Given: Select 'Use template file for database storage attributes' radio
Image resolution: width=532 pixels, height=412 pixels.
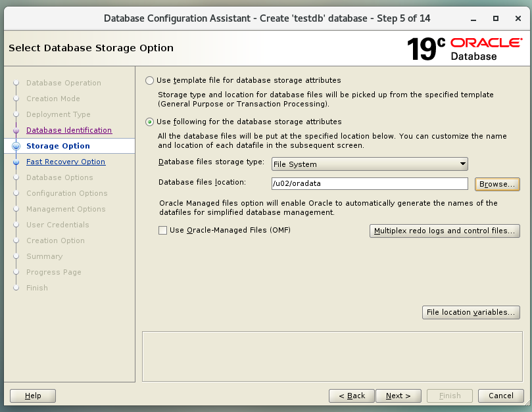Looking at the screenshot, I should [x=149, y=80].
